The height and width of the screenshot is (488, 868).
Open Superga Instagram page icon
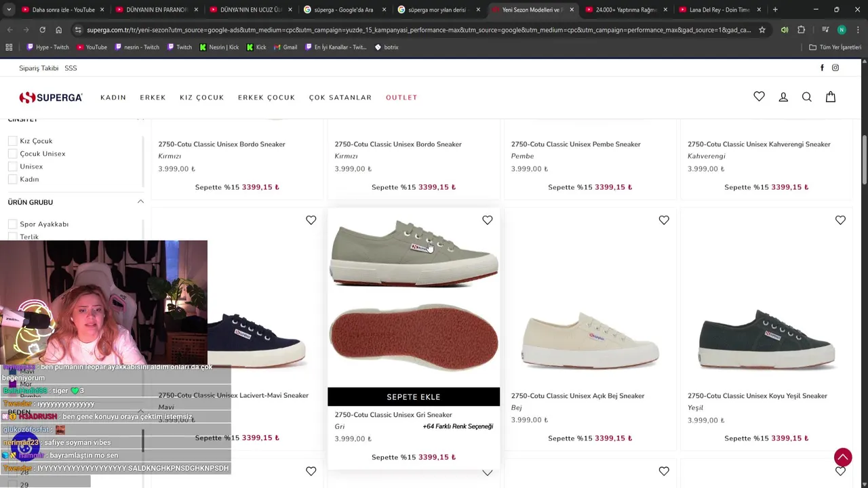tap(835, 68)
